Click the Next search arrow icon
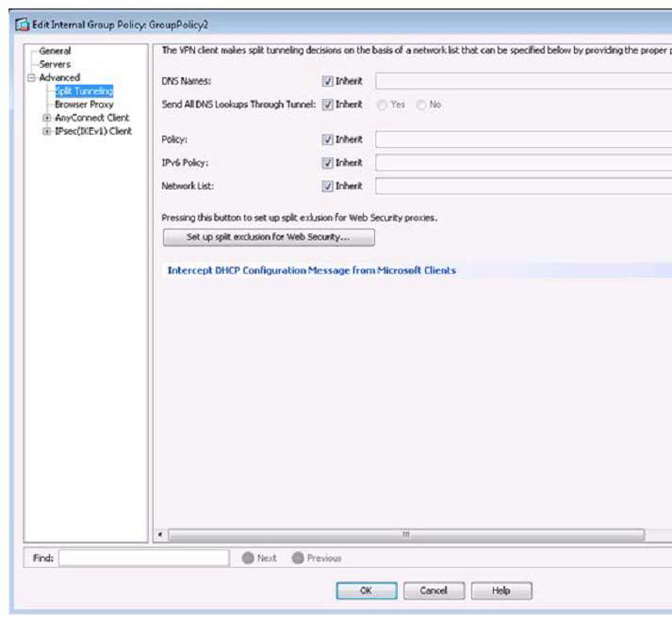This screenshot has height=617, width=672. [248, 558]
